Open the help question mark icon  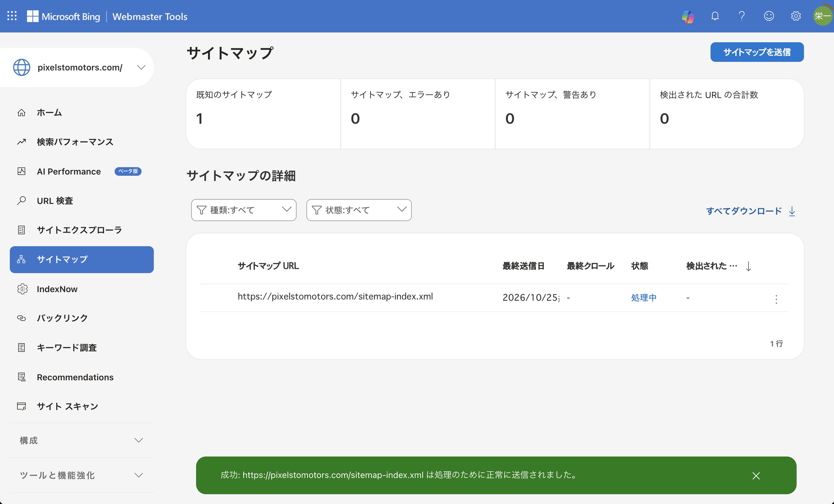coord(742,16)
